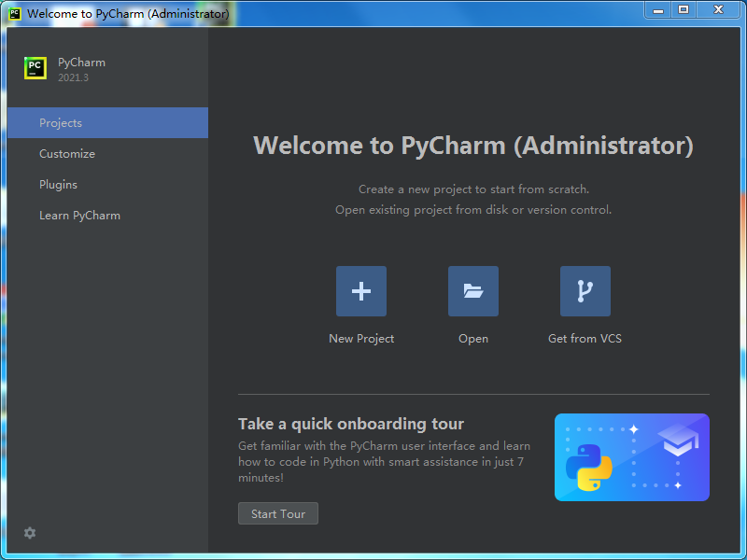
Task: Maximize the PyCharm welcome window
Action: pos(684,10)
